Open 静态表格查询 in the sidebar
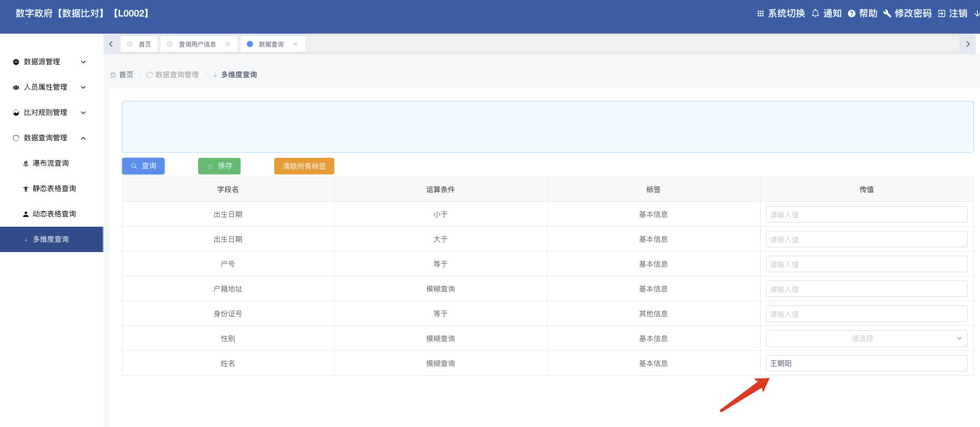This screenshot has width=980, height=427. 52,188
